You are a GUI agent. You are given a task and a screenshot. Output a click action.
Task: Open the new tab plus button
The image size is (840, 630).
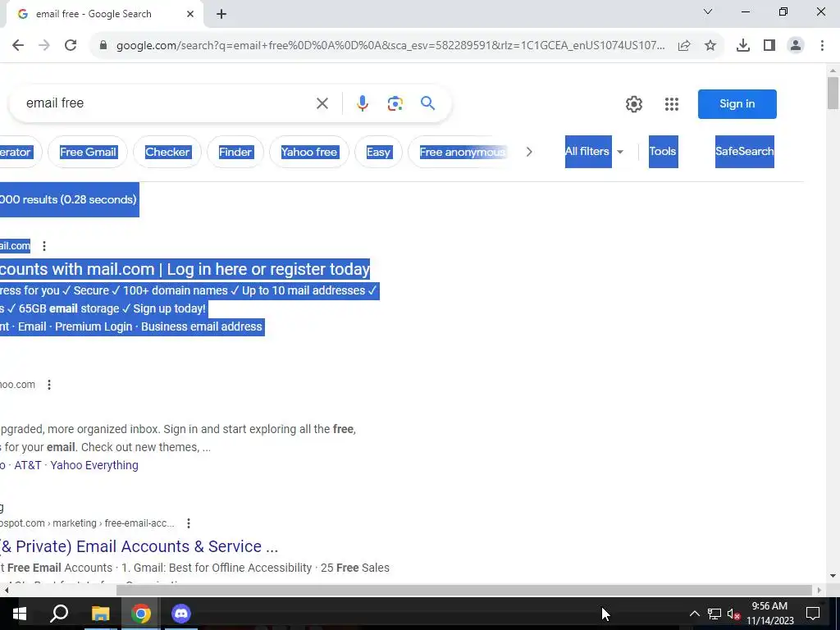[x=221, y=15]
